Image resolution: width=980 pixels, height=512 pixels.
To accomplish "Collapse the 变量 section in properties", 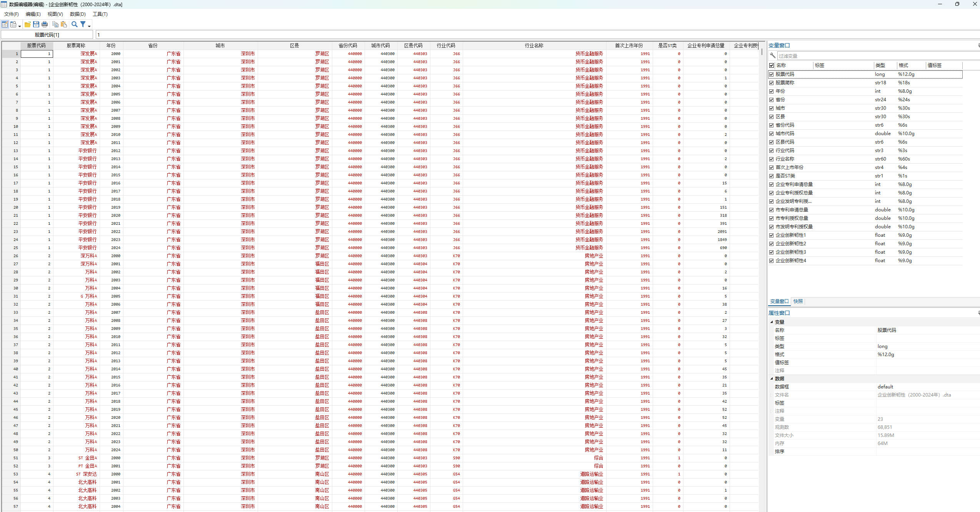I will pos(772,322).
